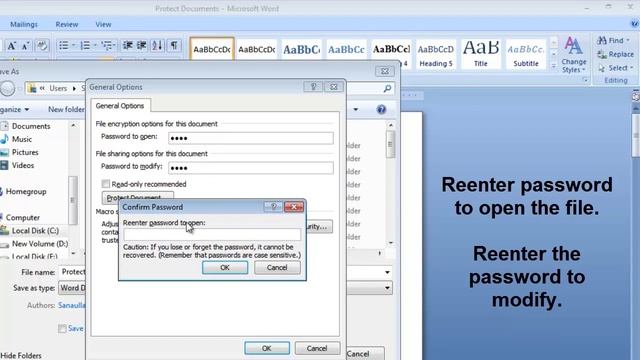Toggle Show/Hide paragraph marks icon
Viewport: 640px width, 360px height.
coord(174,45)
